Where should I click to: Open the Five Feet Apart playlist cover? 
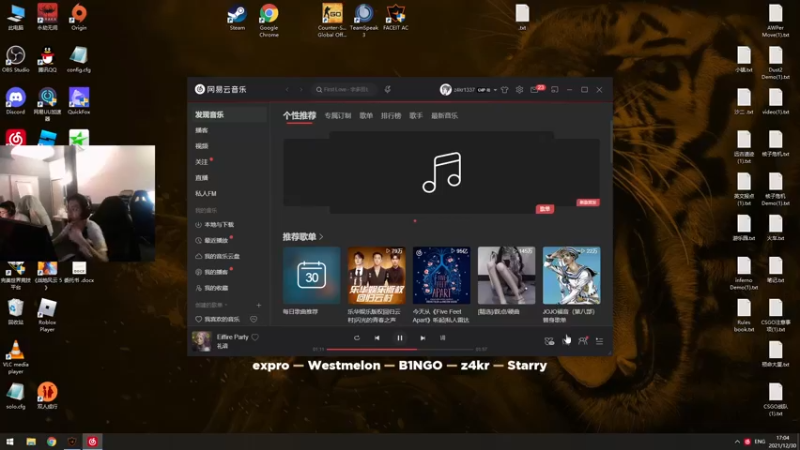click(x=441, y=276)
